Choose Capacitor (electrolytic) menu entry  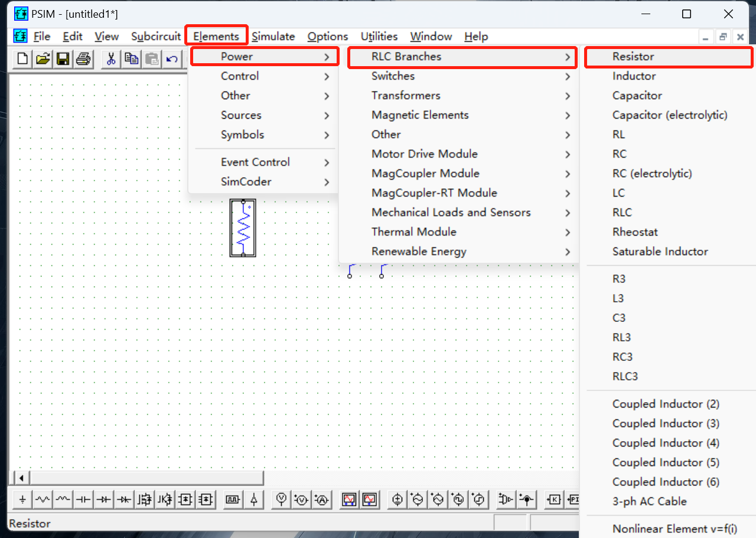click(669, 115)
